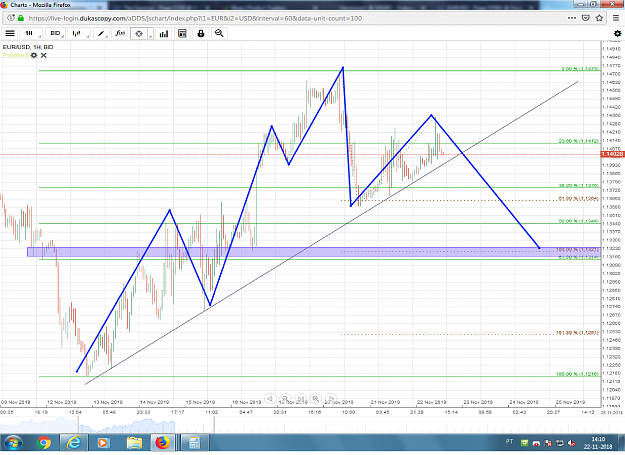Open the bar chart volume tool
The height and width of the screenshot is (455, 625).
pyautogui.click(x=164, y=33)
